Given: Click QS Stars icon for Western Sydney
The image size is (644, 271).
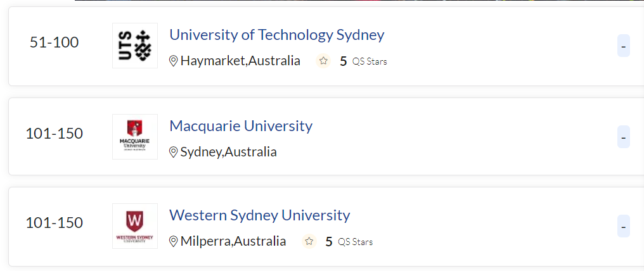Looking at the screenshot, I should click(x=309, y=242).
